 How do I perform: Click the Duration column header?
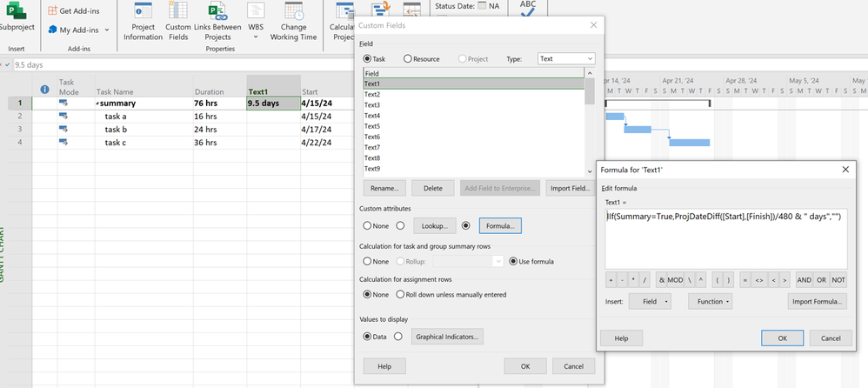tap(220, 86)
